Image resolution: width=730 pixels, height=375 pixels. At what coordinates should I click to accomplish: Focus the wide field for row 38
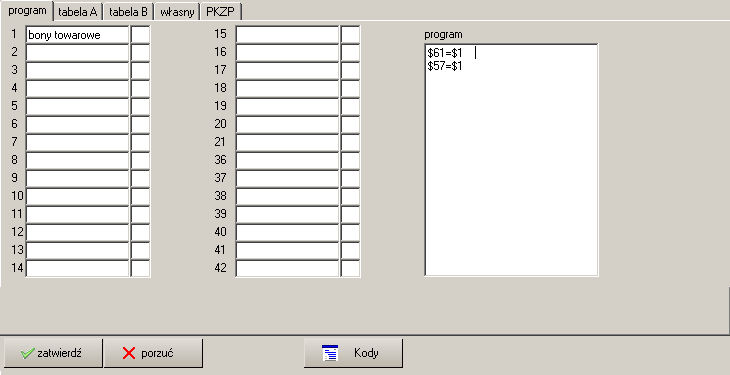pos(287,197)
